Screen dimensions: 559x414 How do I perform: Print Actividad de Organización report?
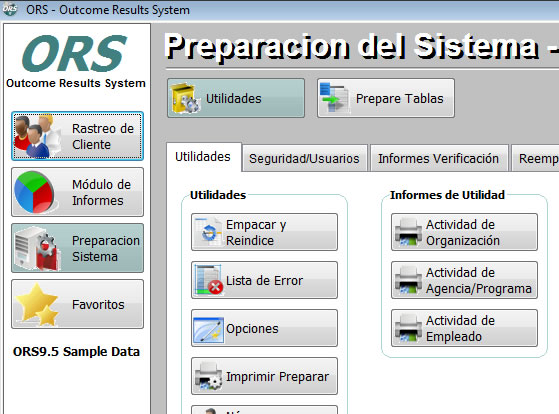(x=464, y=232)
